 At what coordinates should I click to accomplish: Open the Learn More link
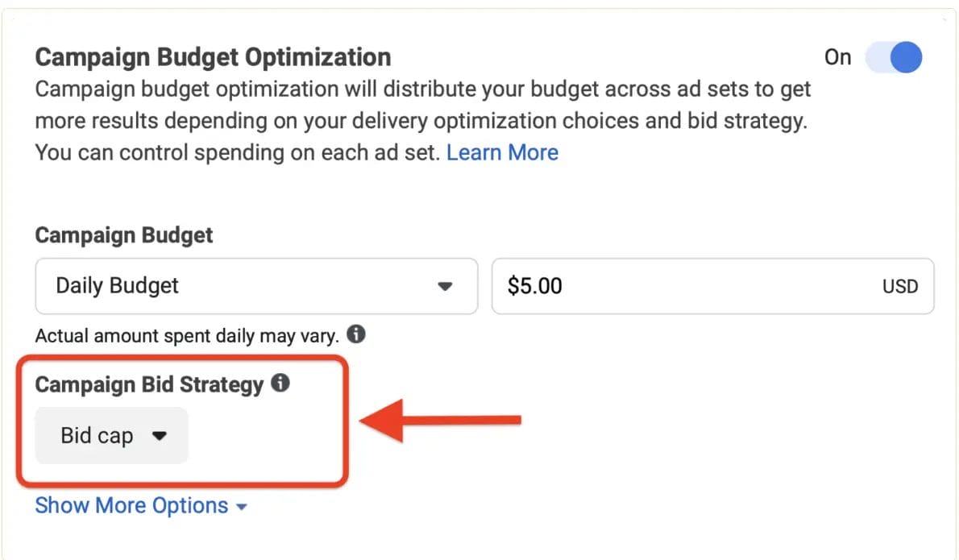[x=502, y=152]
